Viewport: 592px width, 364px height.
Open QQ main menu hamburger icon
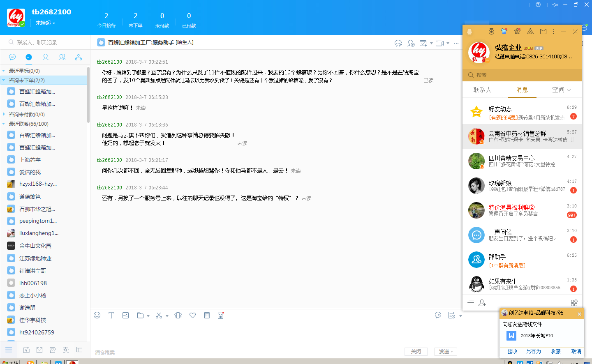471,303
